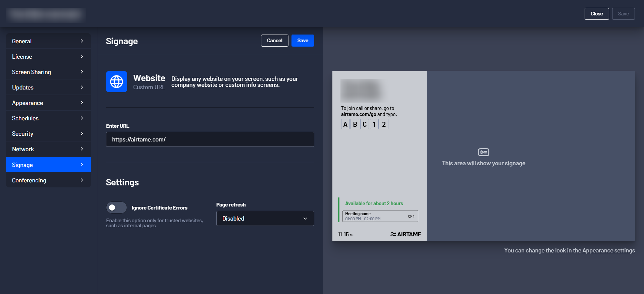Select Screen Sharing in sidebar
The image size is (644, 294).
[48, 72]
